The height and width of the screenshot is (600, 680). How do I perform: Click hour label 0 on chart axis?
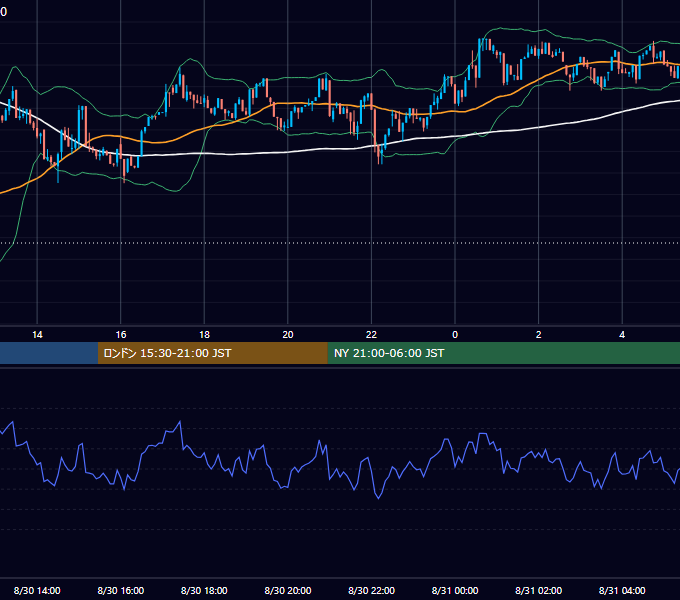[x=455, y=335]
